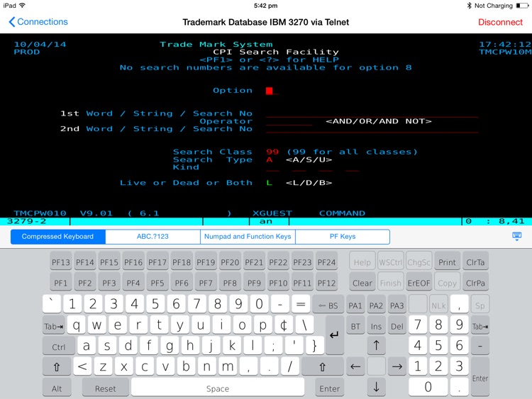Tap the right shift arrow key
Image resolution: width=532 pixels, height=399 pixels.
[322, 366]
